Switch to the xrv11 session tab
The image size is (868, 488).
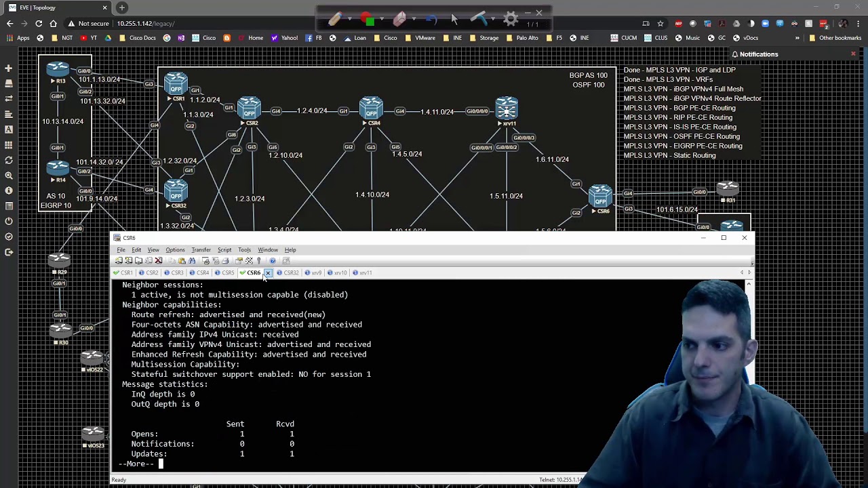point(362,272)
